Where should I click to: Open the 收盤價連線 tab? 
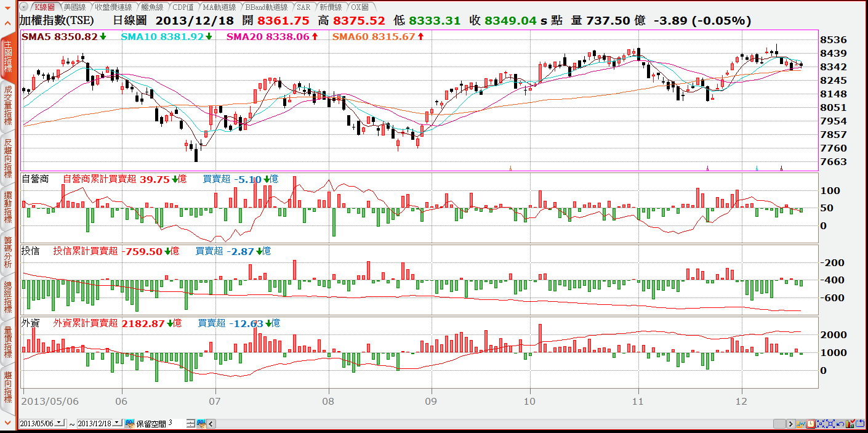click(112, 7)
